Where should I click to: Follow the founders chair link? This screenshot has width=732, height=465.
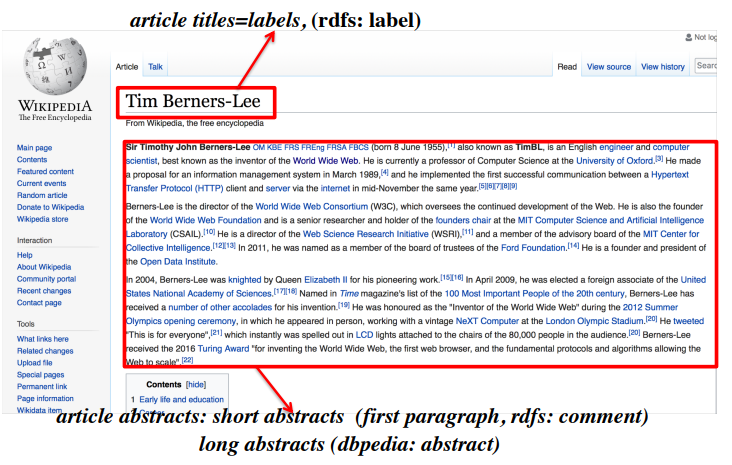pyautogui.click(x=463, y=220)
